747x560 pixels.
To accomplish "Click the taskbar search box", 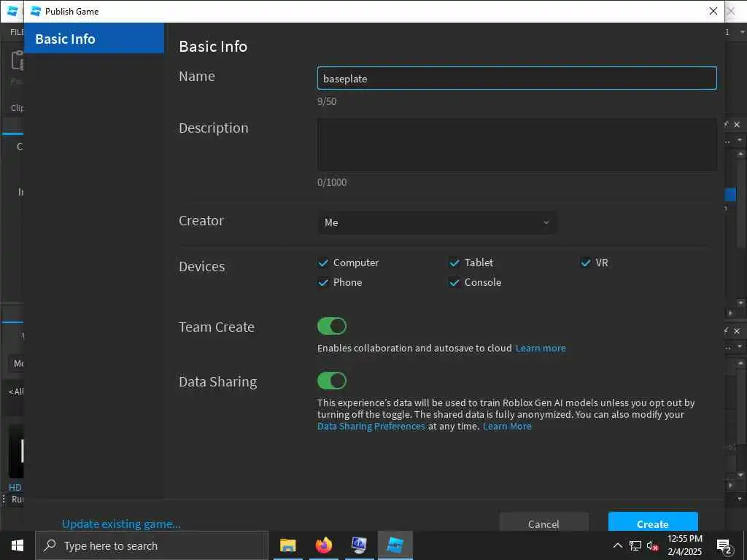I will [x=152, y=545].
